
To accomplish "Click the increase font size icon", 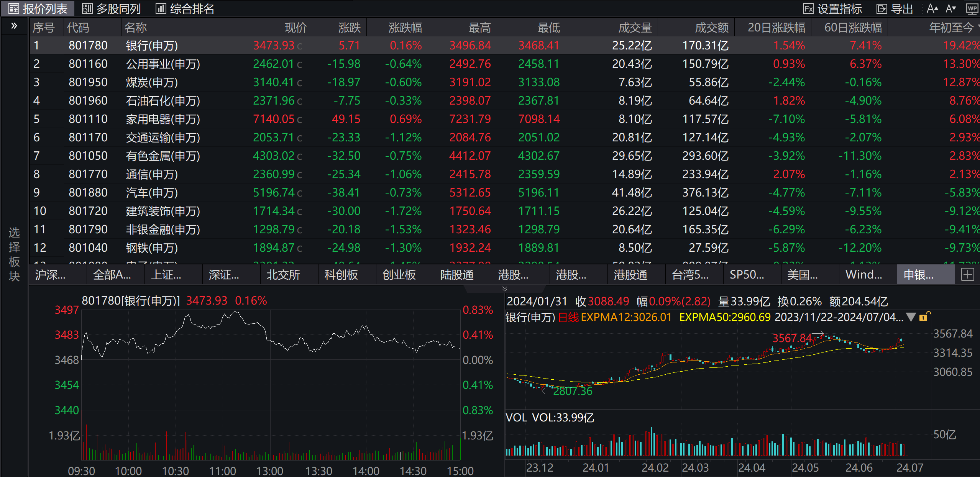I will coord(932,8).
